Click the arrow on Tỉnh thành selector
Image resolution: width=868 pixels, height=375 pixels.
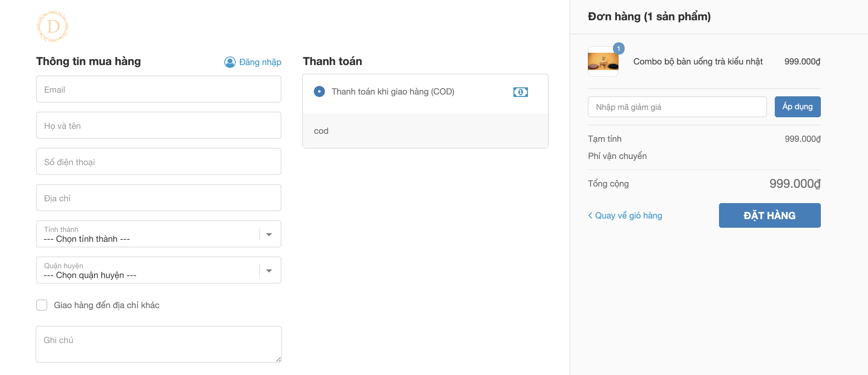pos(269,234)
